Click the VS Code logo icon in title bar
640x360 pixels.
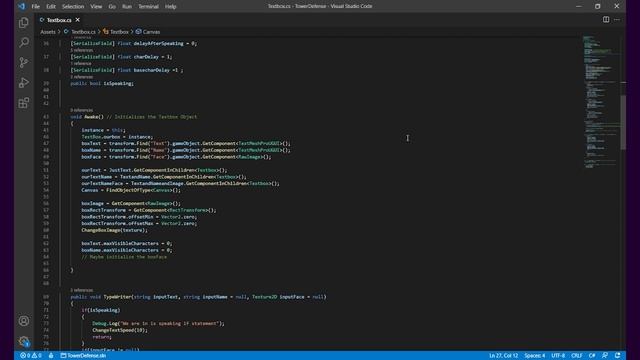tap(22, 6)
